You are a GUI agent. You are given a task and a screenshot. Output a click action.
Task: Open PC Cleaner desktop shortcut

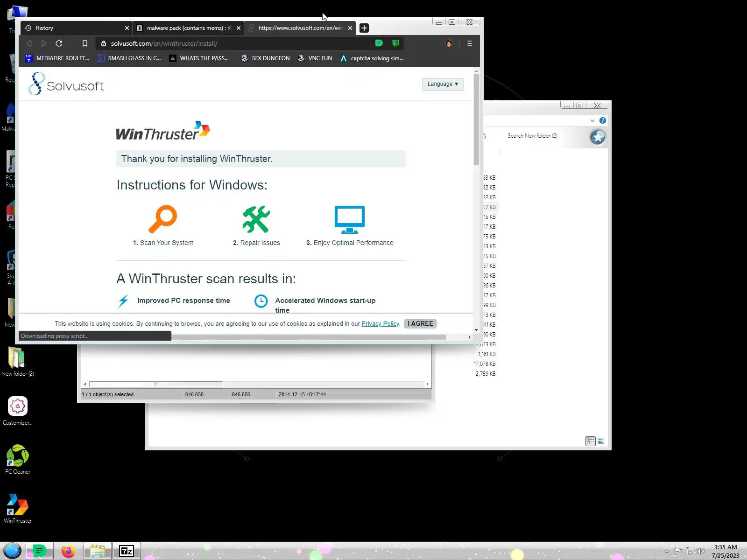pos(18,460)
